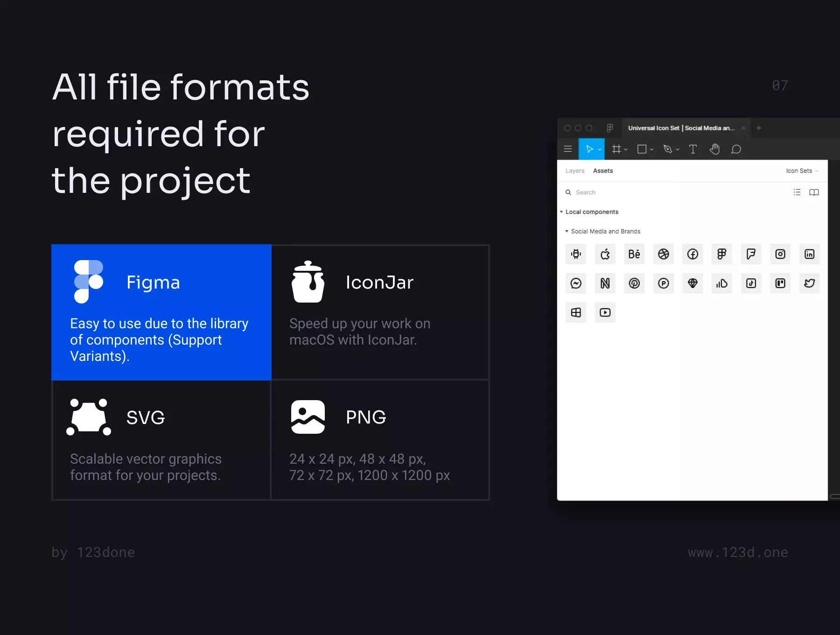The width and height of the screenshot is (840, 635).
Task: Open Move tool options dropdown arrow
Action: click(600, 149)
